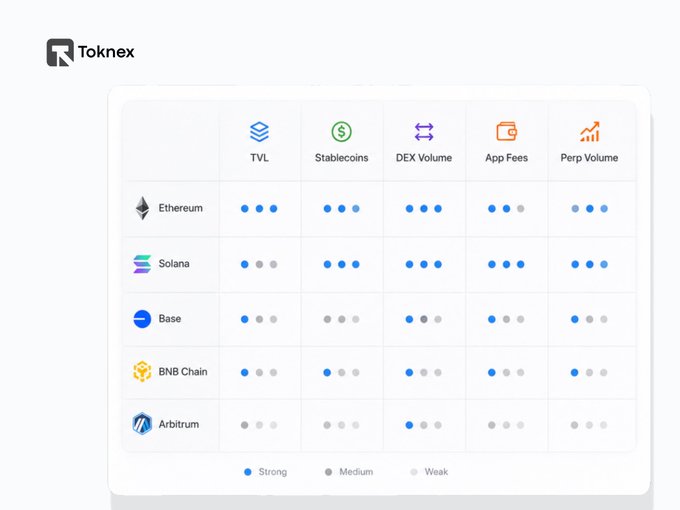Viewport: 680px width, 510px height.
Task: Click Ethereum Stablecoins rating dots
Action: coord(342,209)
